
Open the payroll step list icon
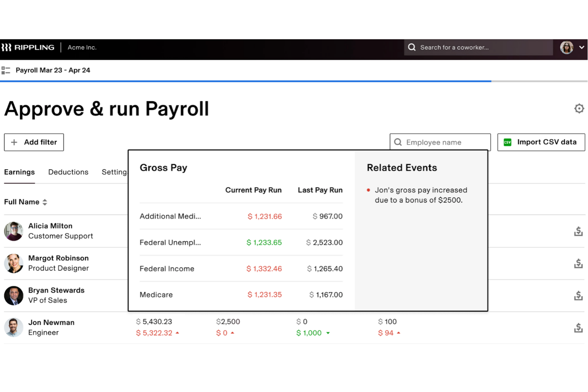point(6,70)
